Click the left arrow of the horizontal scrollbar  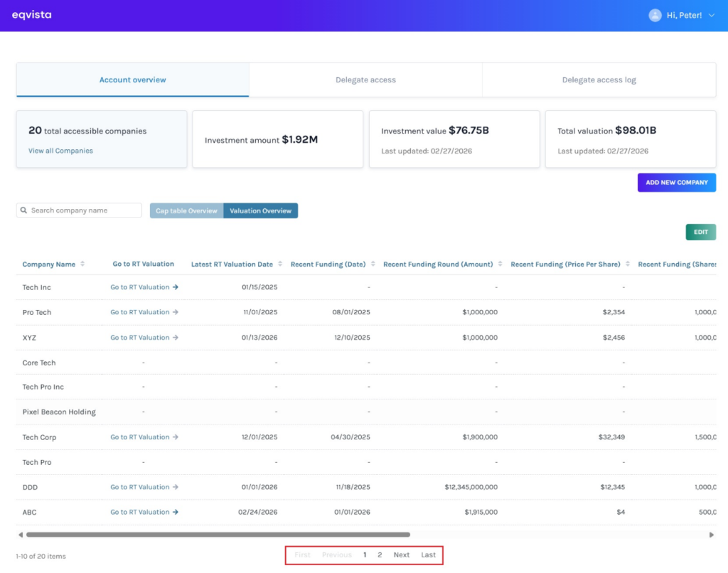tap(21, 534)
